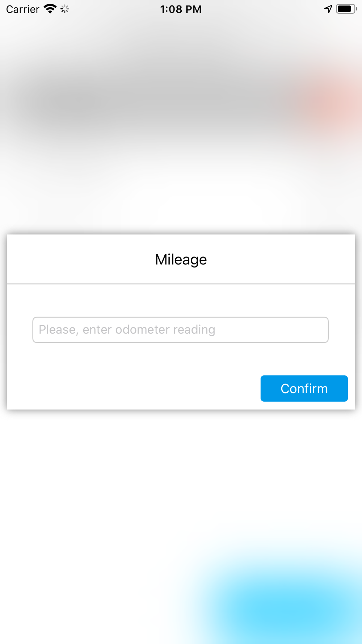Image resolution: width=362 pixels, height=644 pixels.
Task: Focus the odometer reading input field
Action: pyautogui.click(x=180, y=330)
